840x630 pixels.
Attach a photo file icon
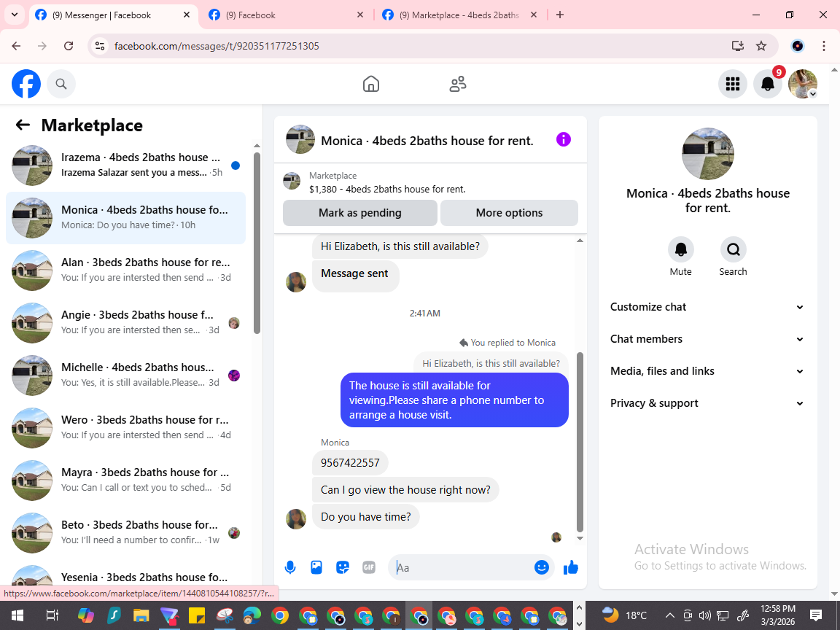(316, 567)
